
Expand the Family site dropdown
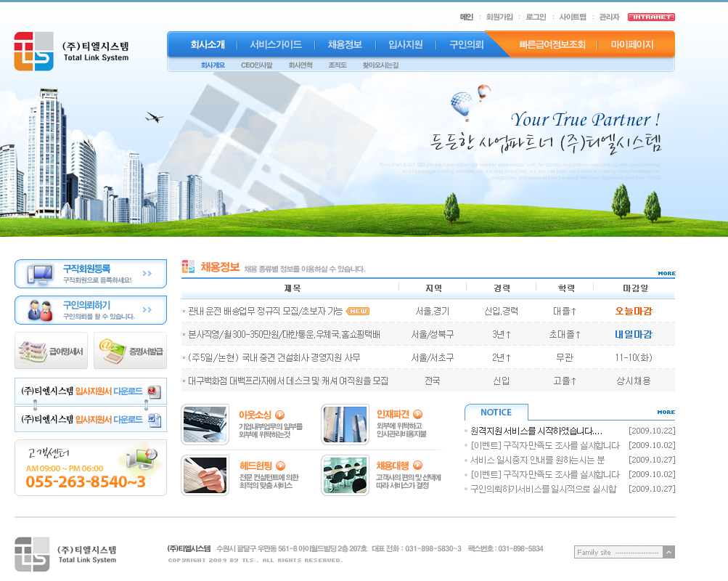[668, 552]
